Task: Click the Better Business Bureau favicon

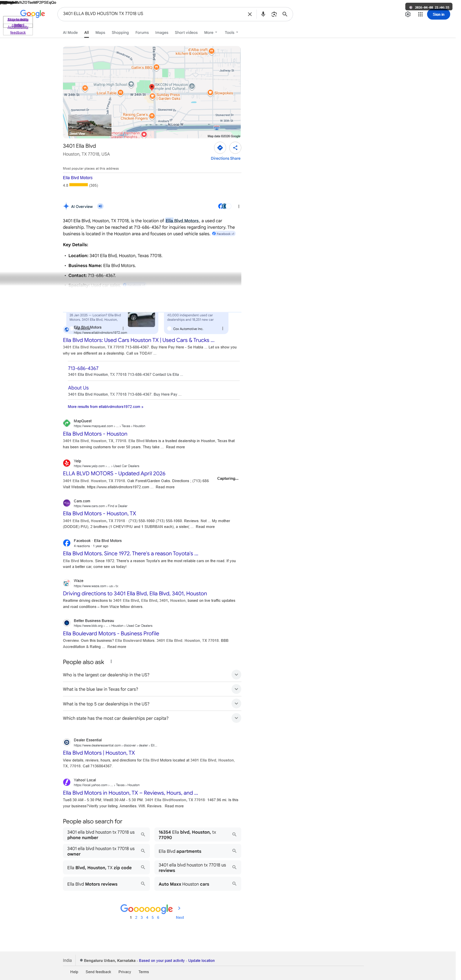Action: (67, 623)
